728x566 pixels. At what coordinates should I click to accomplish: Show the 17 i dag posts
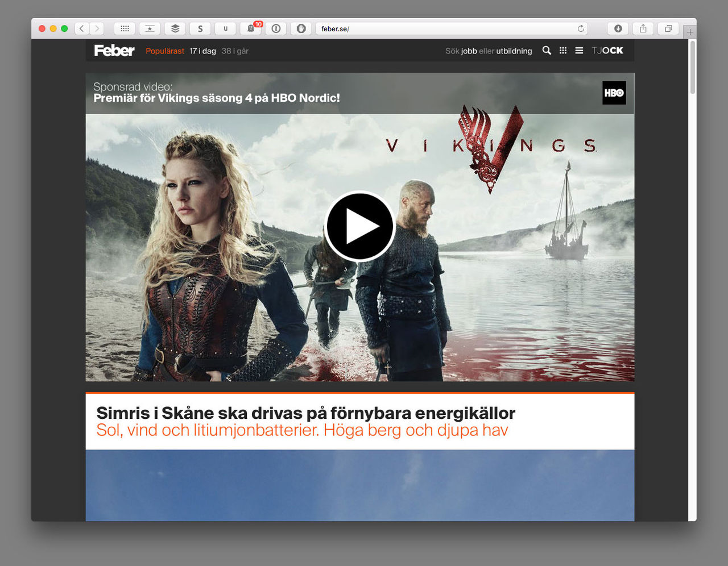[202, 51]
